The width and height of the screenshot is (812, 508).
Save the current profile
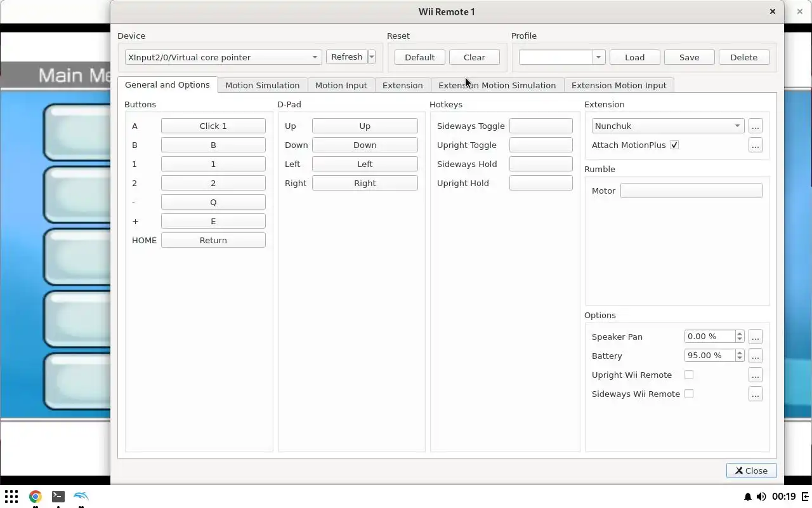tap(690, 57)
